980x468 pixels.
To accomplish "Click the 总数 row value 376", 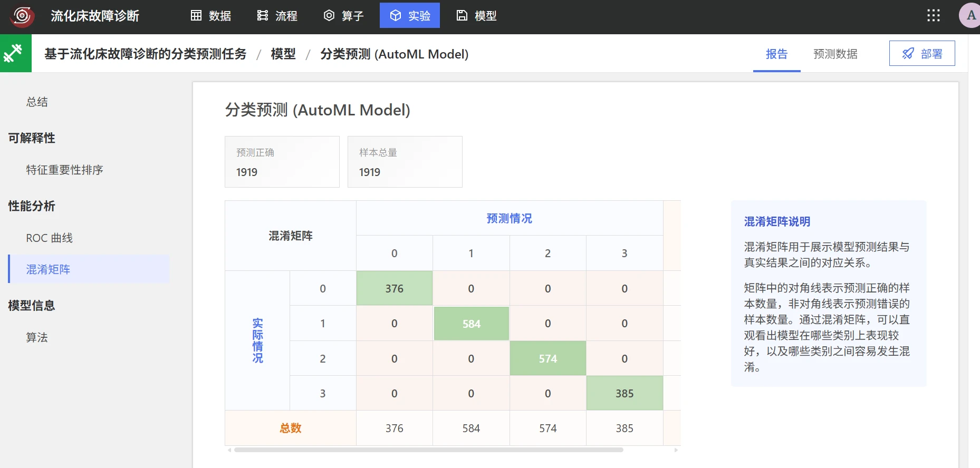I will point(395,428).
